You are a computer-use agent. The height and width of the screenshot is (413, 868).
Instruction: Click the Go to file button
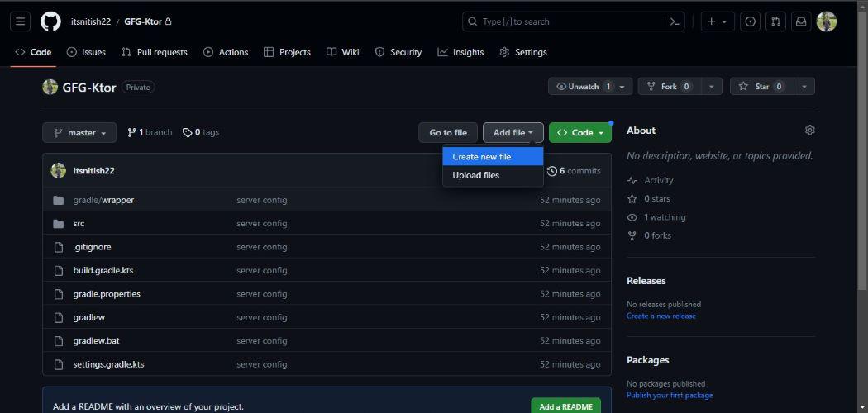pos(448,133)
